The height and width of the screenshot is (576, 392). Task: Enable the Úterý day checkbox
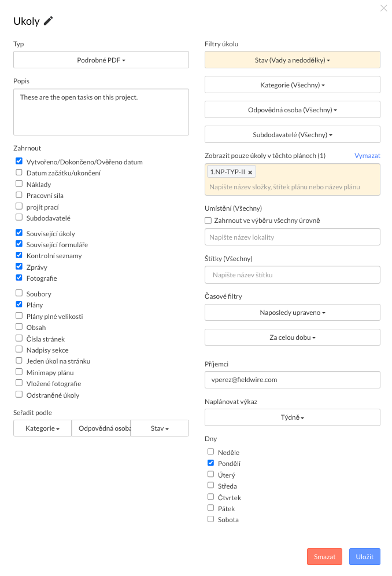click(210, 474)
